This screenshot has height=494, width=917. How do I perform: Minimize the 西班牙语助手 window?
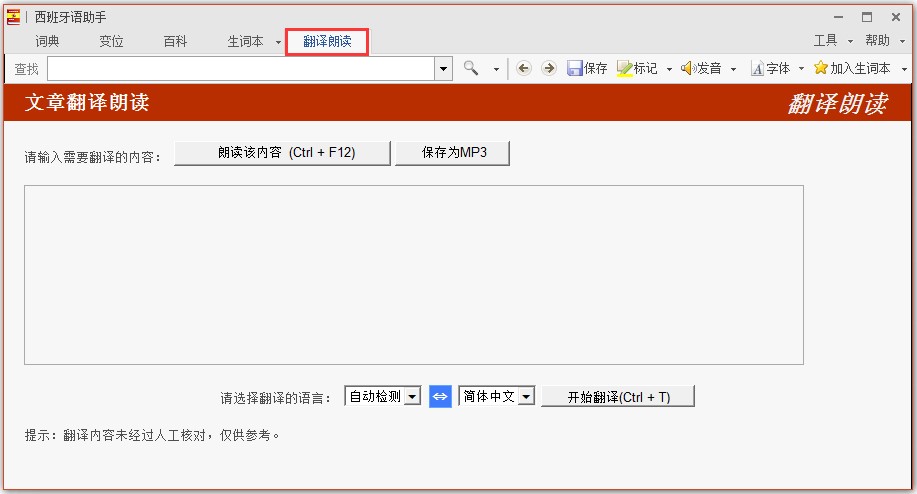click(839, 17)
